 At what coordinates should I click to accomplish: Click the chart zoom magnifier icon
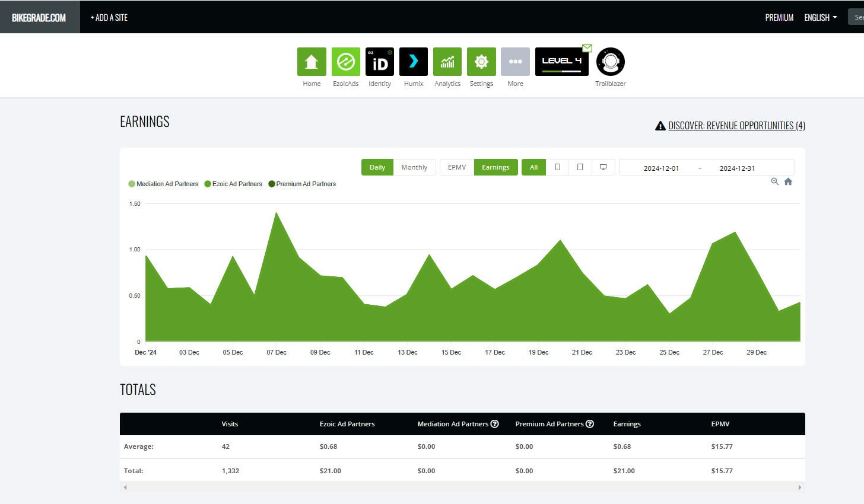click(x=774, y=181)
